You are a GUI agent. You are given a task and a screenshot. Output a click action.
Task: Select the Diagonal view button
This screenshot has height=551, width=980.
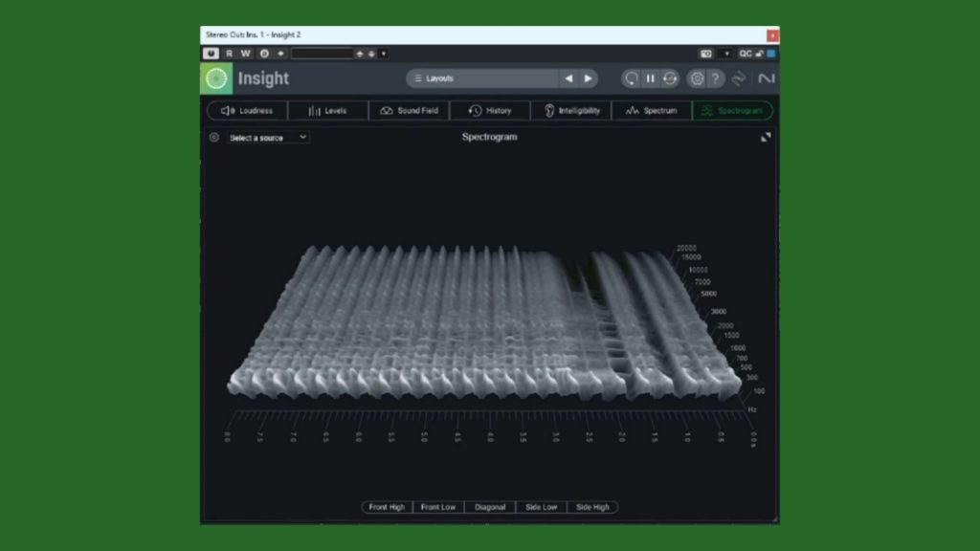tap(490, 507)
